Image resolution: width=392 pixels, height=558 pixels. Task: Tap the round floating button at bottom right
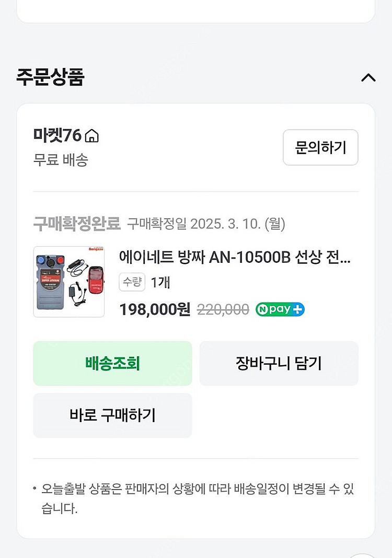[362, 553]
